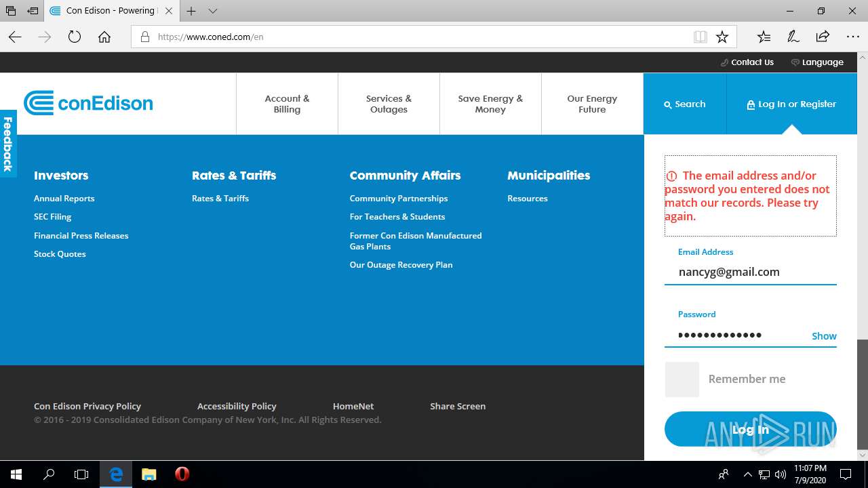The height and width of the screenshot is (488, 868).
Task: Open People icon in system tray
Action: coord(724,474)
